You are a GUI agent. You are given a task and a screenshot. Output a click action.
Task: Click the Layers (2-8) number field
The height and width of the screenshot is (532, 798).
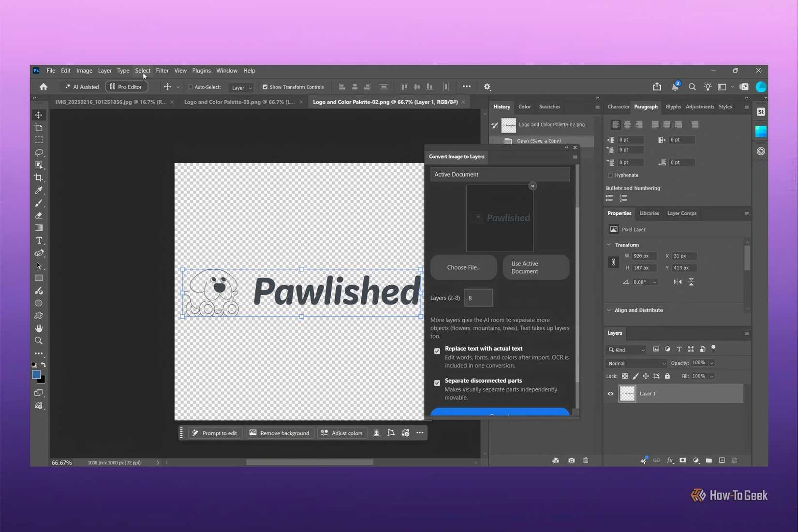[x=479, y=298]
